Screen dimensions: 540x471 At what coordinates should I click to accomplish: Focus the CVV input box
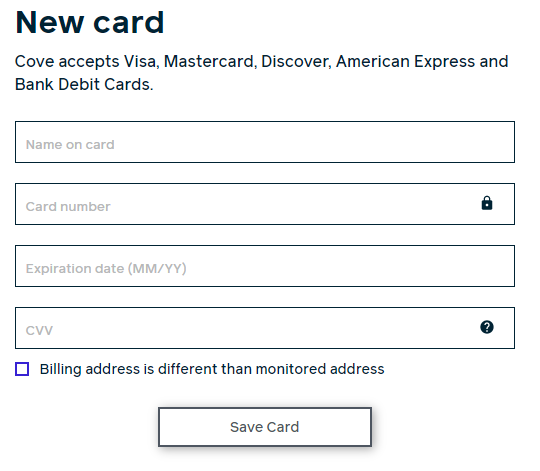[265, 328]
